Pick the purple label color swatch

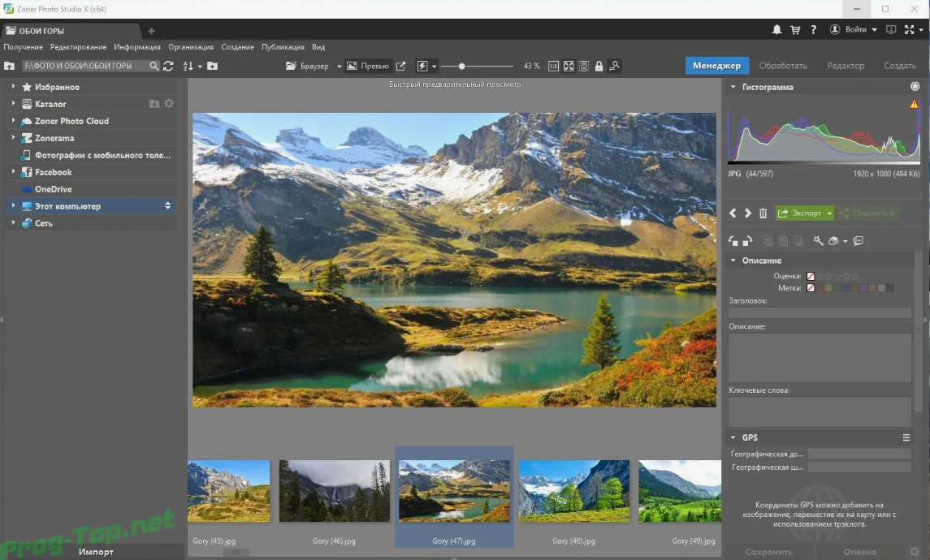[863, 288]
